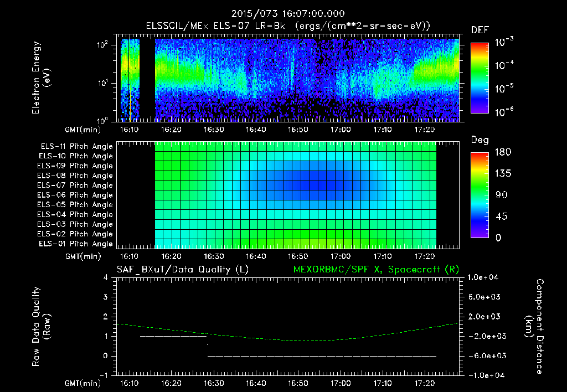This screenshot has height=392, width=567.
Task: Select the ELS-03 Pitch Angle row label
Action: (75, 224)
